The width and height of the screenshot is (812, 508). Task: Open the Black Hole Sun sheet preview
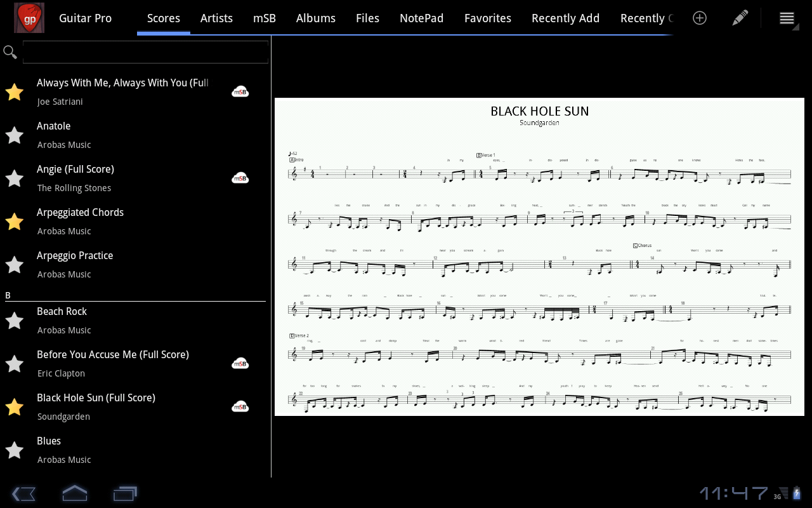(x=539, y=257)
